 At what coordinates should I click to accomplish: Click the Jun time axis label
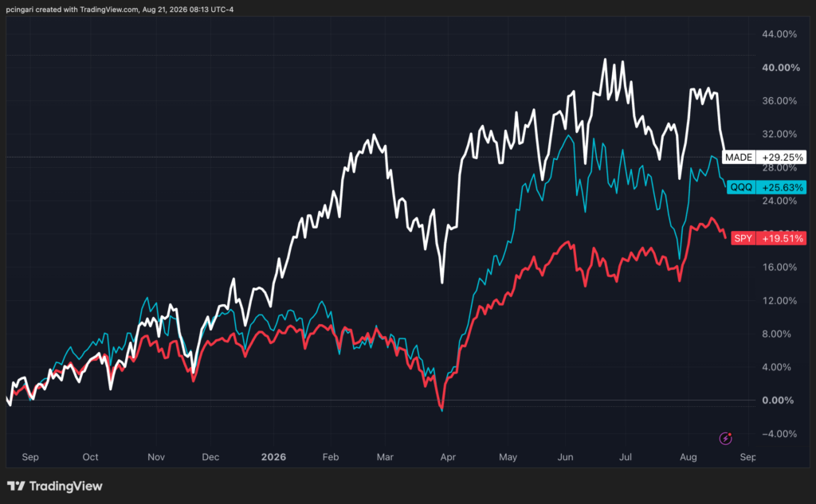(x=565, y=457)
